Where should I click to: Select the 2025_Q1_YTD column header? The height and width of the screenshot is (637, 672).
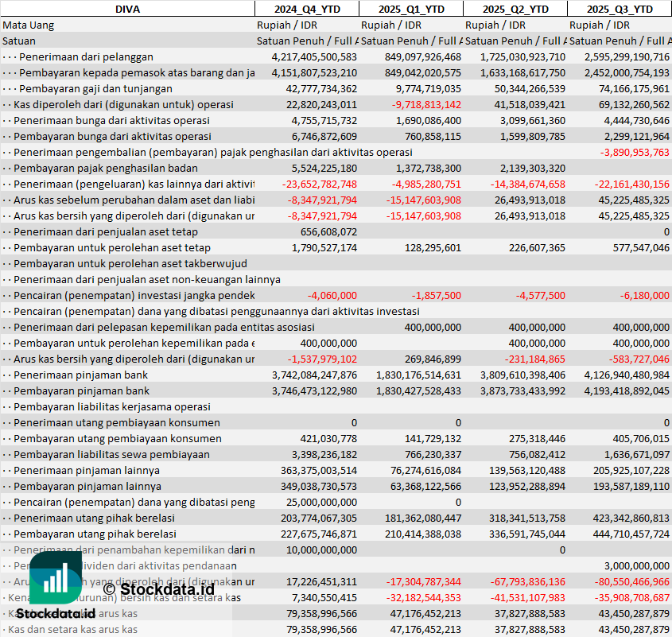coord(411,9)
